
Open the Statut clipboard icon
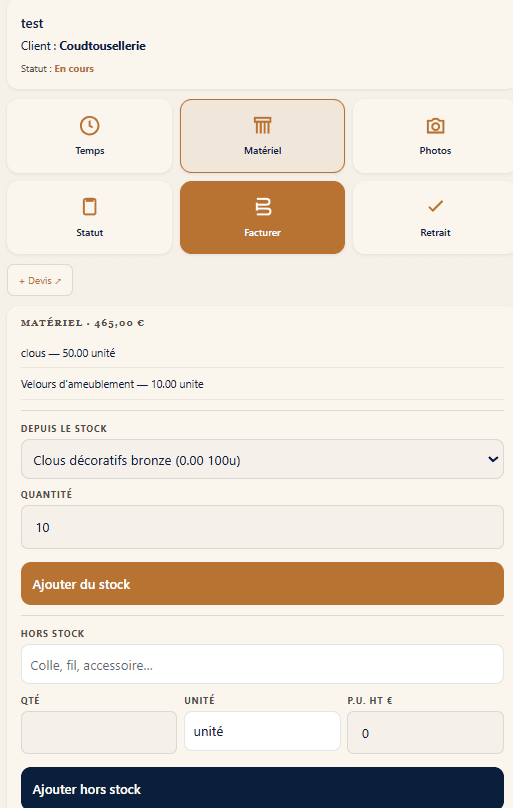pyautogui.click(x=90, y=207)
